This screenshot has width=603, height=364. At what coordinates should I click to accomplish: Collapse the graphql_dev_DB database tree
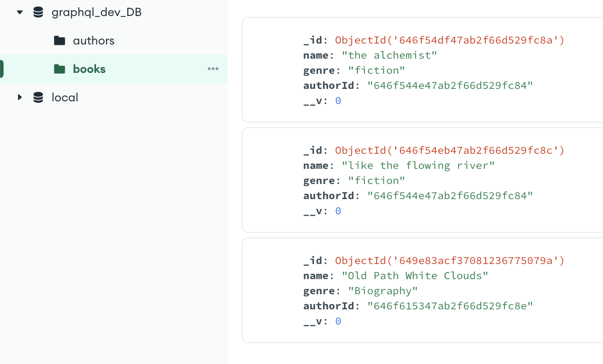click(x=20, y=12)
